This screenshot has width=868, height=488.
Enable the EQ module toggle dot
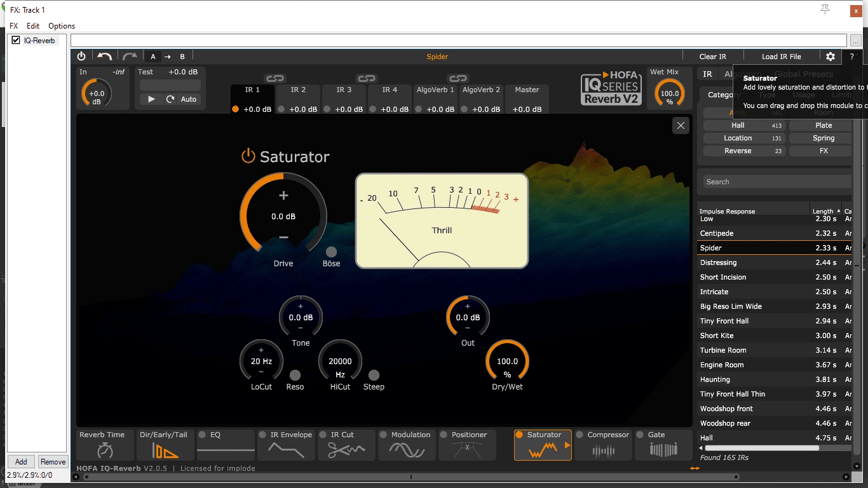(202, 435)
